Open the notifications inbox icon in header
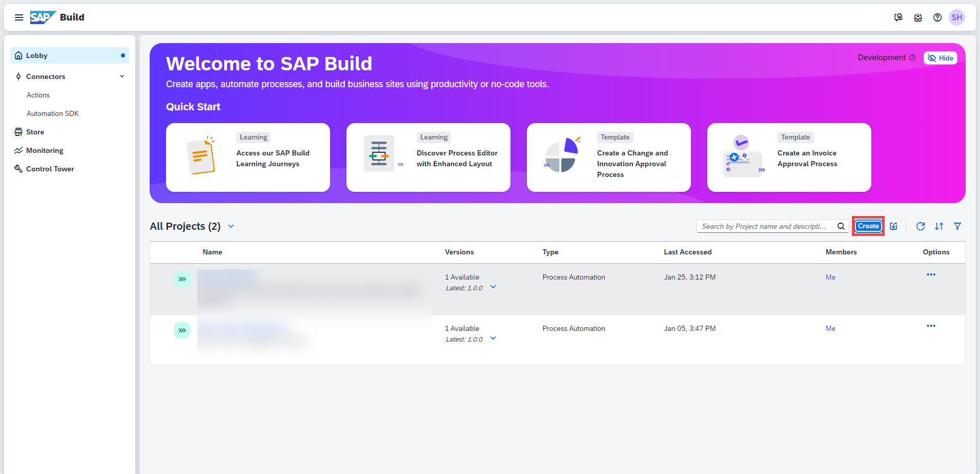Screen dimensions: 980x474 pos(918,17)
